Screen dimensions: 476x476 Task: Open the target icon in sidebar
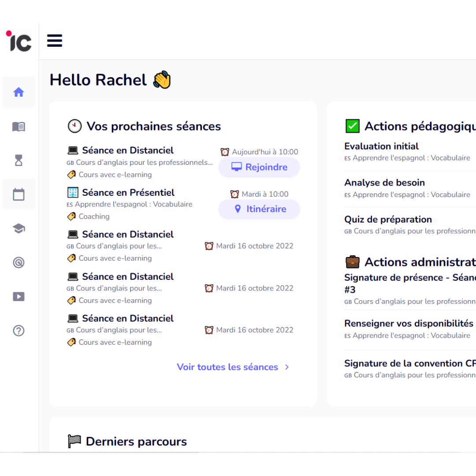(x=19, y=263)
